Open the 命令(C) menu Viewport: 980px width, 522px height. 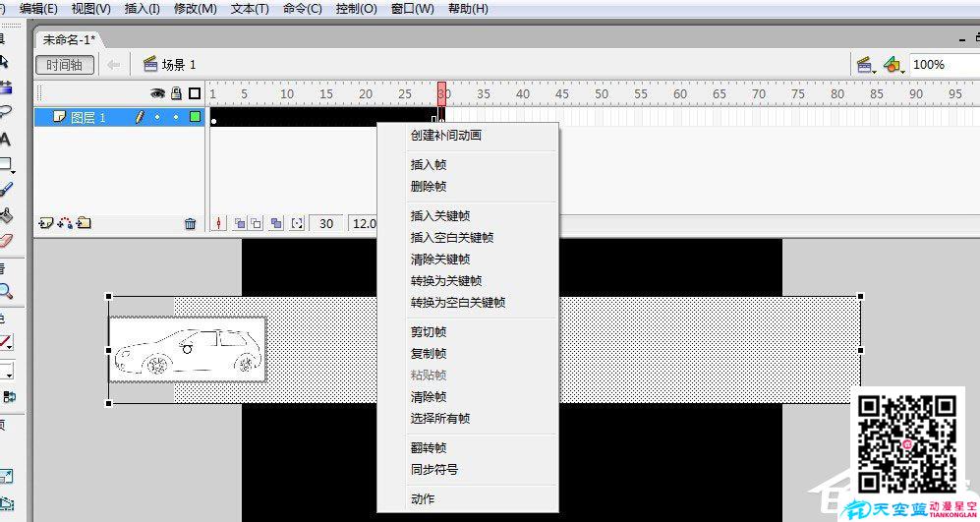click(303, 9)
